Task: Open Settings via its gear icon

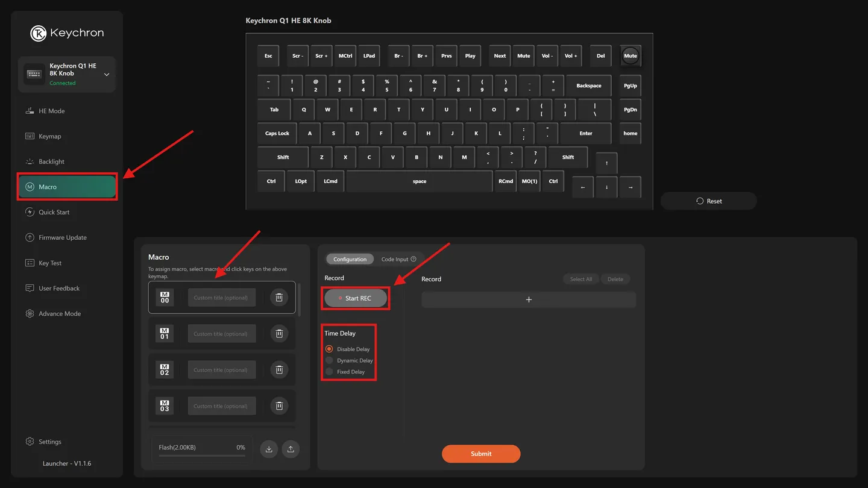Action: coord(30,442)
